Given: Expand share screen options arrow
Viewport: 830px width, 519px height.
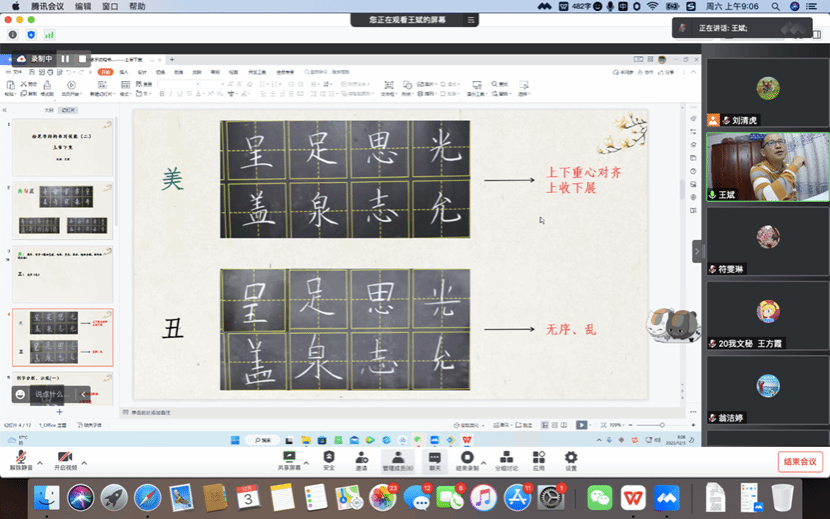Looking at the screenshot, I should [x=309, y=463].
